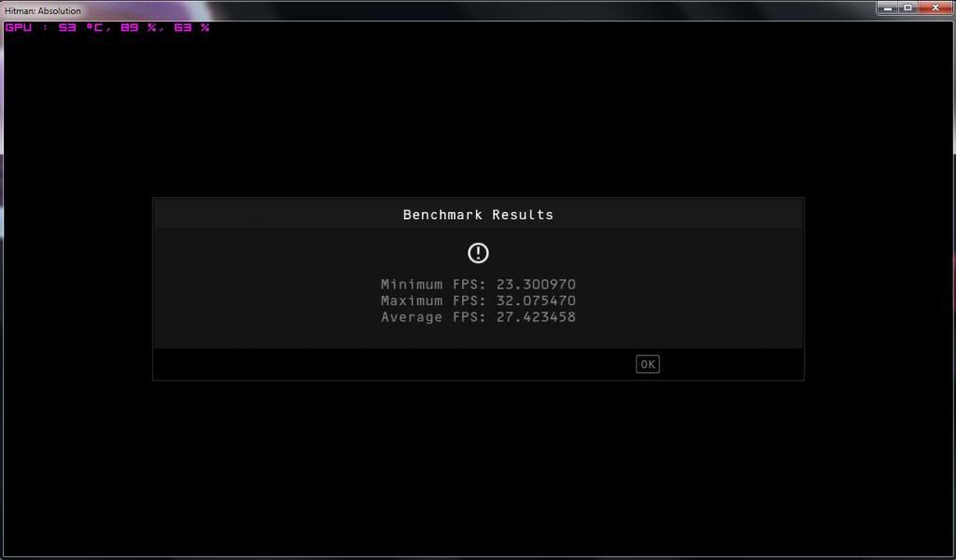956x560 pixels.
Task: Click the minimum value 23.300970
Action: coord(536,285)
